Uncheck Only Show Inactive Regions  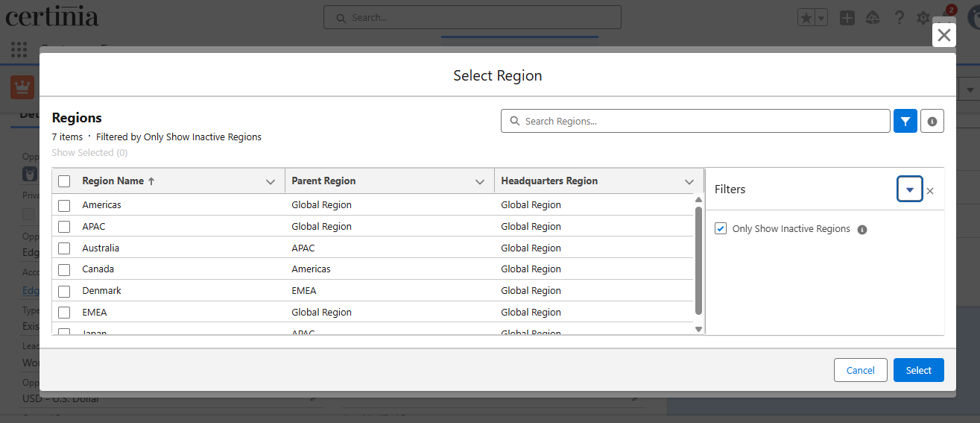[x=721, y=229]
